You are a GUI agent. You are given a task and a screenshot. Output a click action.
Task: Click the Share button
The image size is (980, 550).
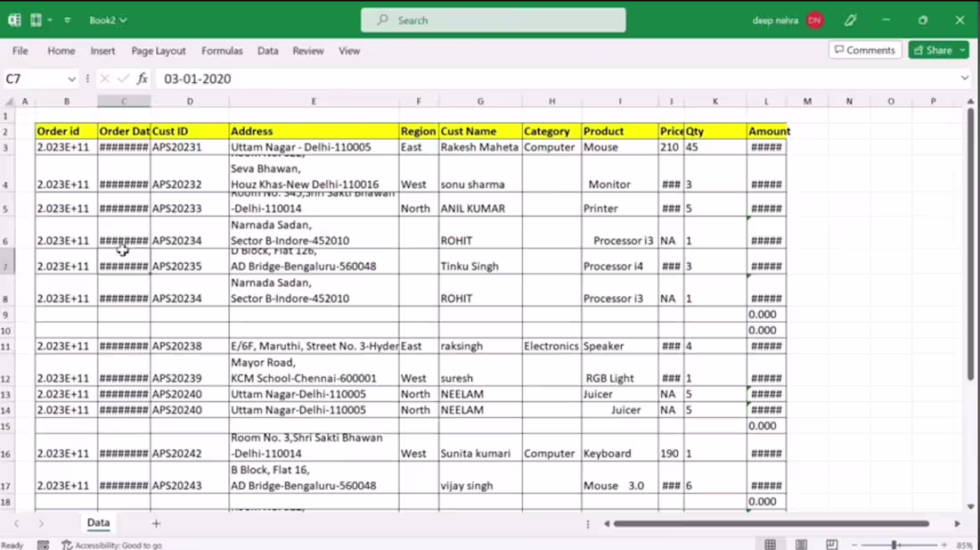(x=933, y=50)
